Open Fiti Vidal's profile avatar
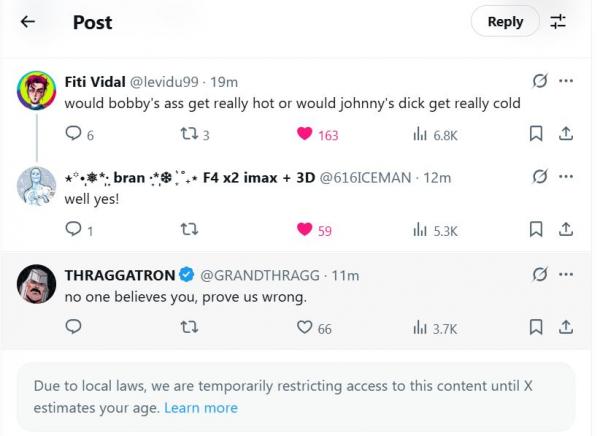The width and height of the screenshot is (600, 436). pyautogui.click(x=36, y=91)
